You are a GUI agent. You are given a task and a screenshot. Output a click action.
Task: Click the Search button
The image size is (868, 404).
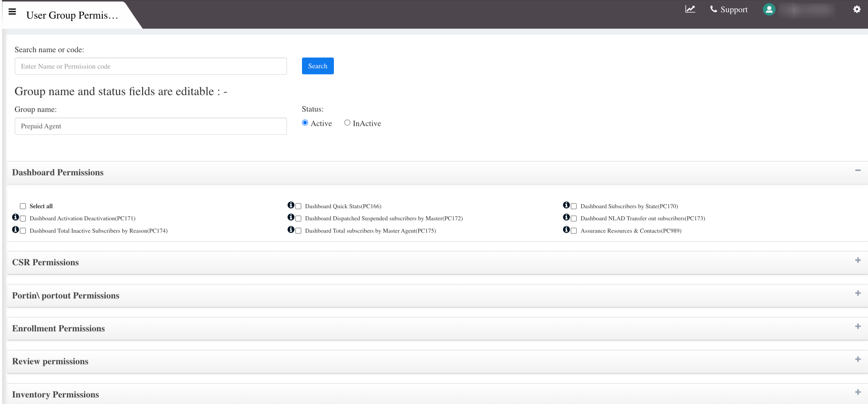318,66
